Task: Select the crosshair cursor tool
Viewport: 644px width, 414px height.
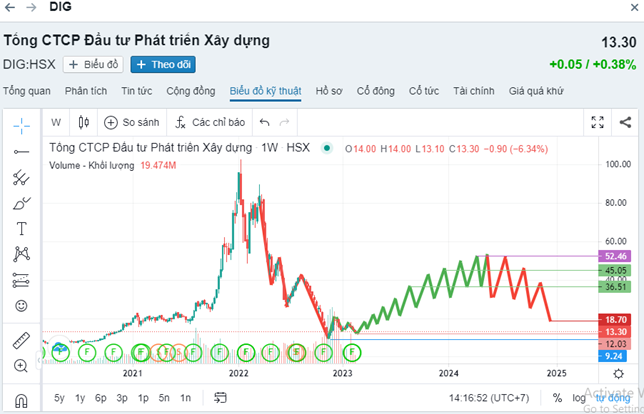Action: pyautogui.click(x=21, y=124)
